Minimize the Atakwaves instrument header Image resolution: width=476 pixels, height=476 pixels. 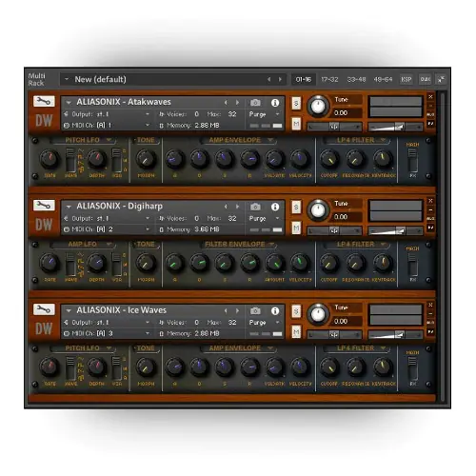pos(430,106)
